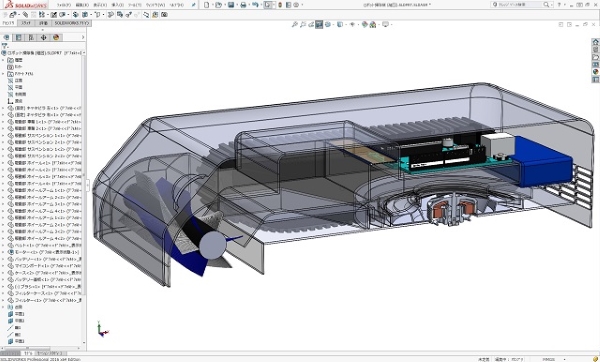
Task: Click the Take Snapshot camera icon
Action: 164,15
